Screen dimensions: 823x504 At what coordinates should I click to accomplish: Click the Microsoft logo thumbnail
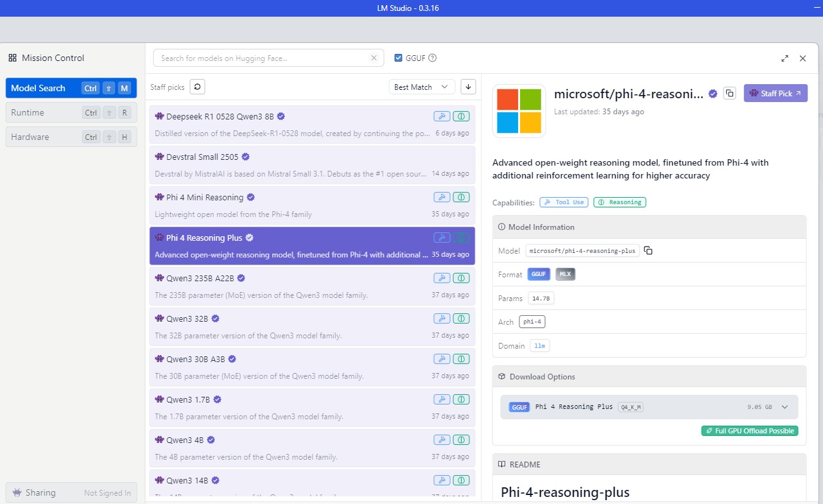coord(519,111)
